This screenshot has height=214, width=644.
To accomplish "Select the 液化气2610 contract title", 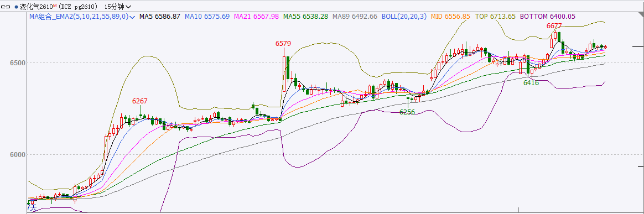I will [36, 7].
